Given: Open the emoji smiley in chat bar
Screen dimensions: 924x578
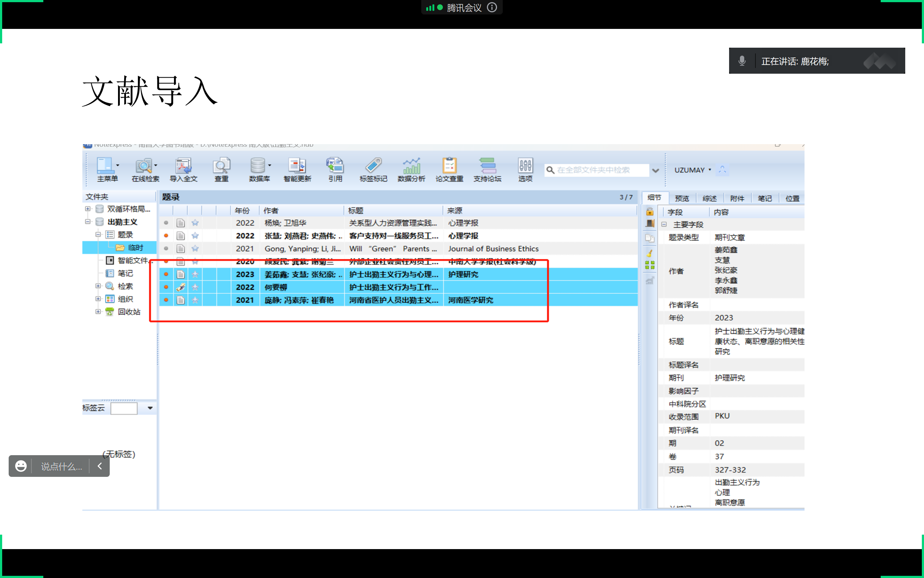Looking at the screenshot, I should click(x=21, y=466).
